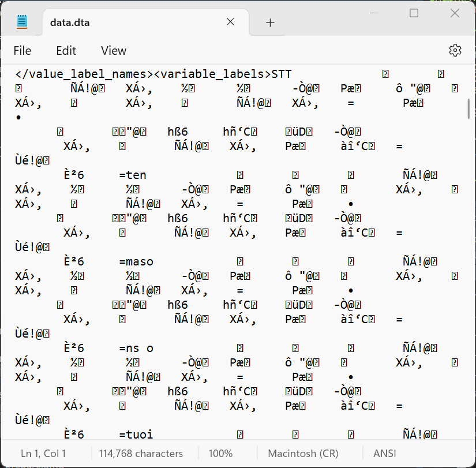Click the Notepad app icon in title bar
Viewport: 476px width, 468px height.
[x=22, y=23]
